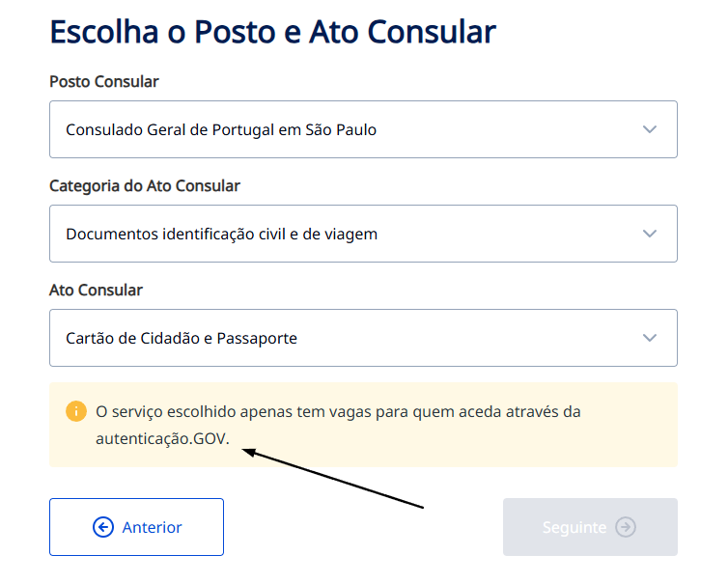Click the Categoria do Ato Consular chevron arrow
The width and height of the screenshot is (728, 583).
coord(650,234)
